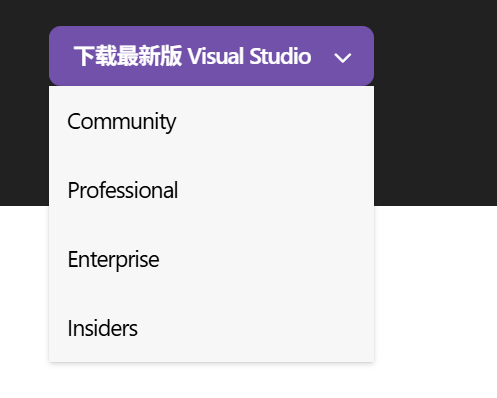Choose Professional below Community

[211, 190]
